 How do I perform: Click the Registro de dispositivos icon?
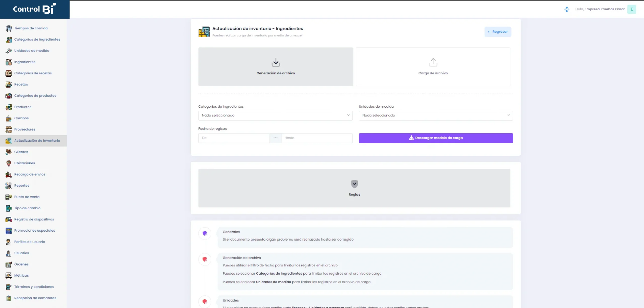tap(9, 219)
